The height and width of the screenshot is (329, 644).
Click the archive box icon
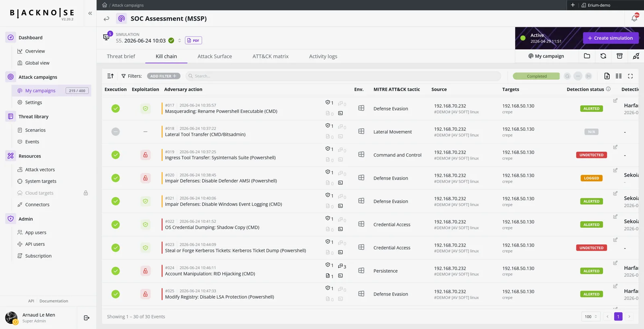coord(619,56)
